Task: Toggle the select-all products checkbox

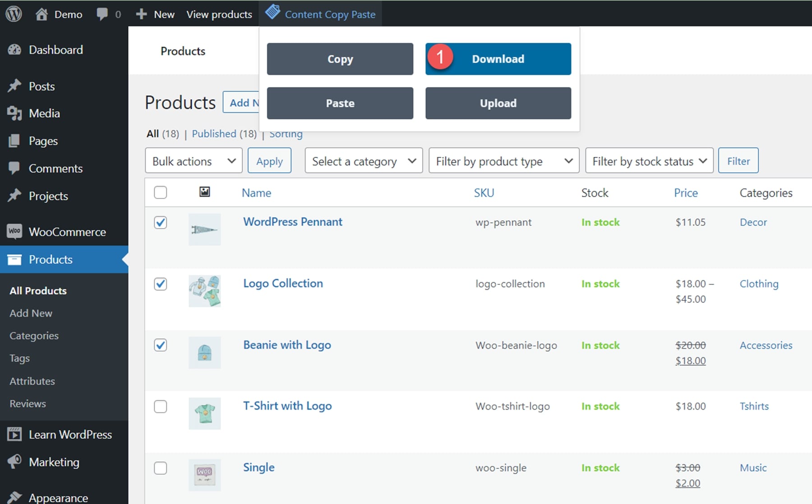Action: pyautogui.click(x=161, y=192)
